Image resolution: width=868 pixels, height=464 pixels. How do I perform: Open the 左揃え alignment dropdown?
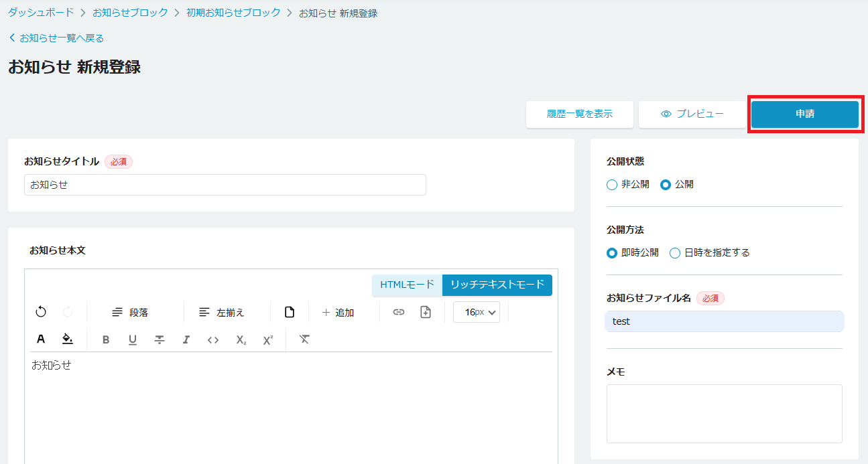coord(222,312)
